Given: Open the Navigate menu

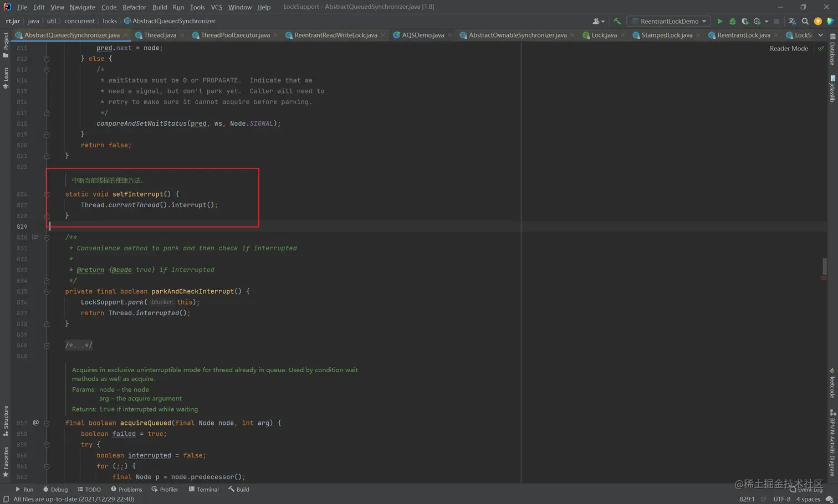Looking at the screenshot, I should [82, 7].
